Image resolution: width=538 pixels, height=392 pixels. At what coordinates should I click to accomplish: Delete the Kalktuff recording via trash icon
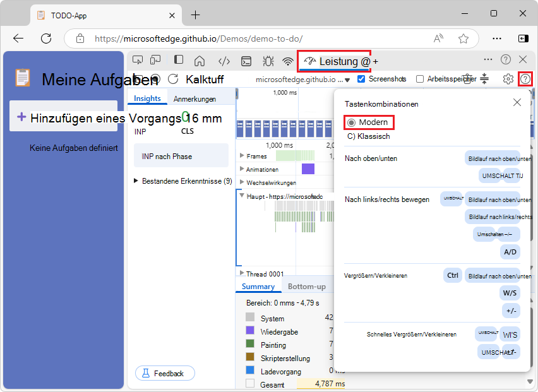pos(467,78)
